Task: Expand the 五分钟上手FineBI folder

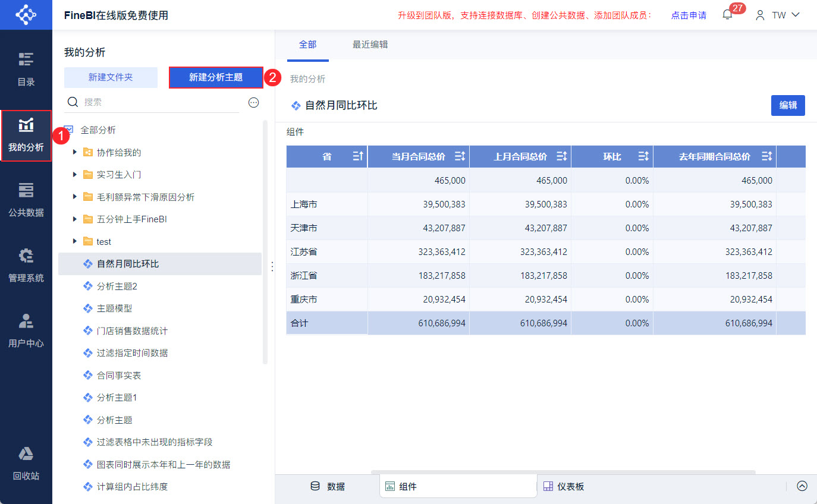Action: (75, 219)
